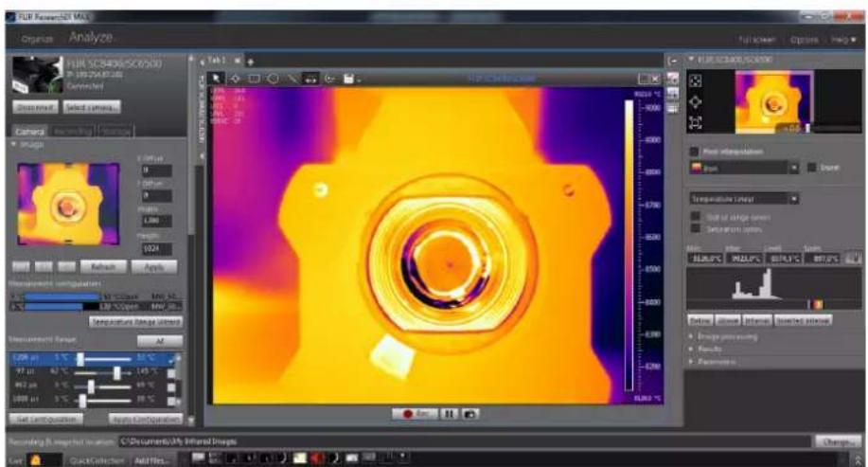Image resolution: width=868 pixels, height=467 pixels.
Task: Switch to the Recording tab
Action: tap(73, 132)
